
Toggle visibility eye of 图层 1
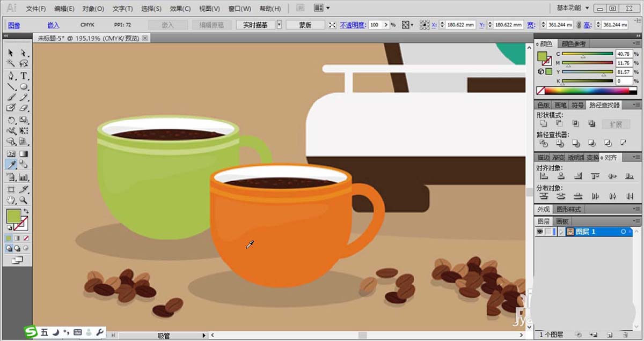coord(540,232)
